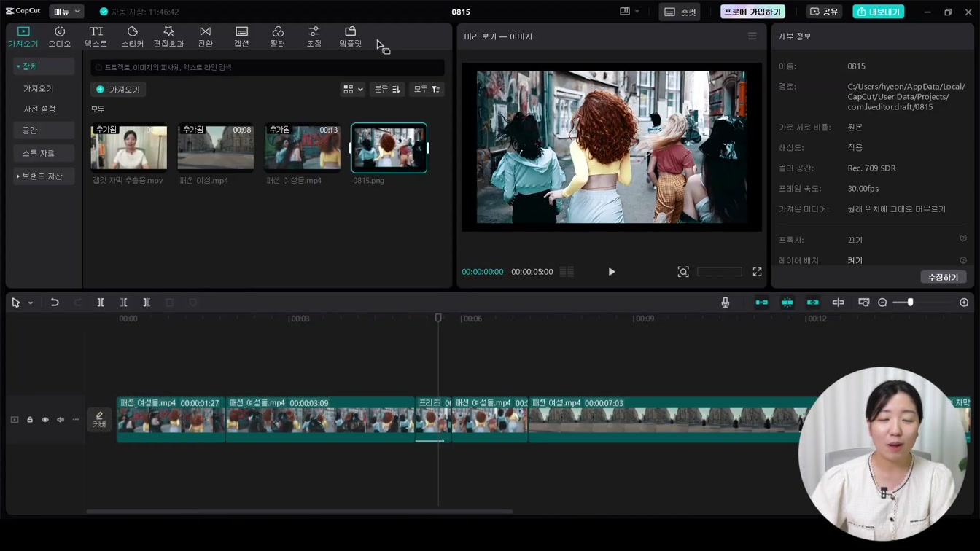Expand the 브랜드 자산 section
Screen dimensions: 980x551
44,176
